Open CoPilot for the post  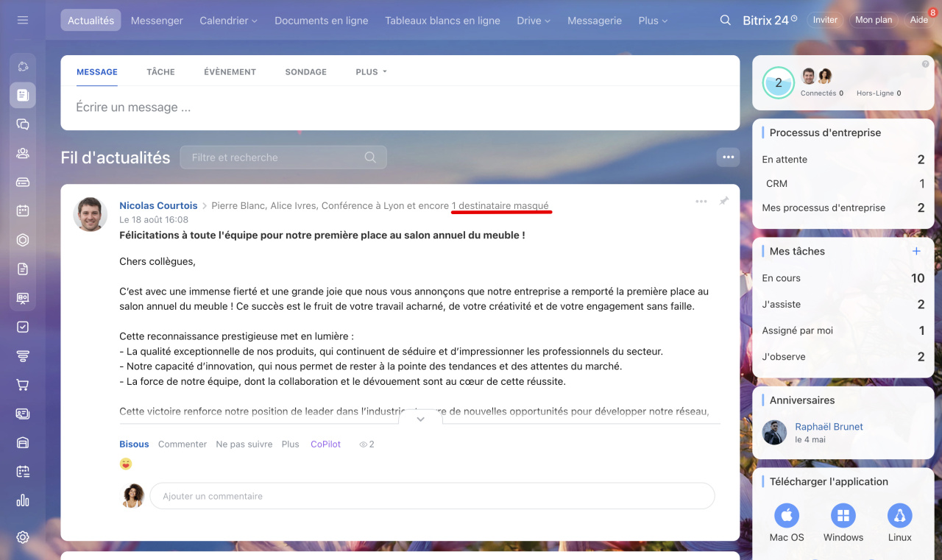point(325,444)
